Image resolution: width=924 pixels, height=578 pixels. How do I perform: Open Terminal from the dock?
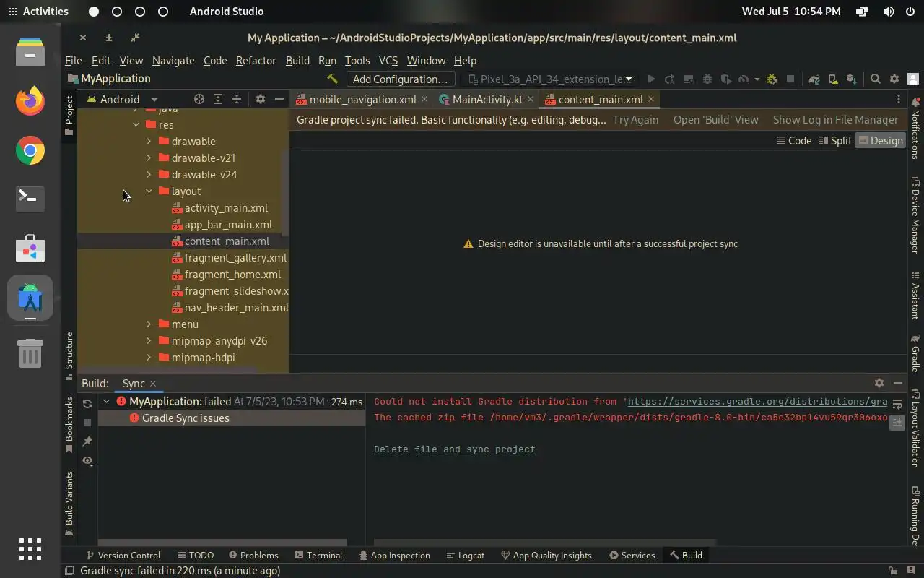tap(30, 199)
